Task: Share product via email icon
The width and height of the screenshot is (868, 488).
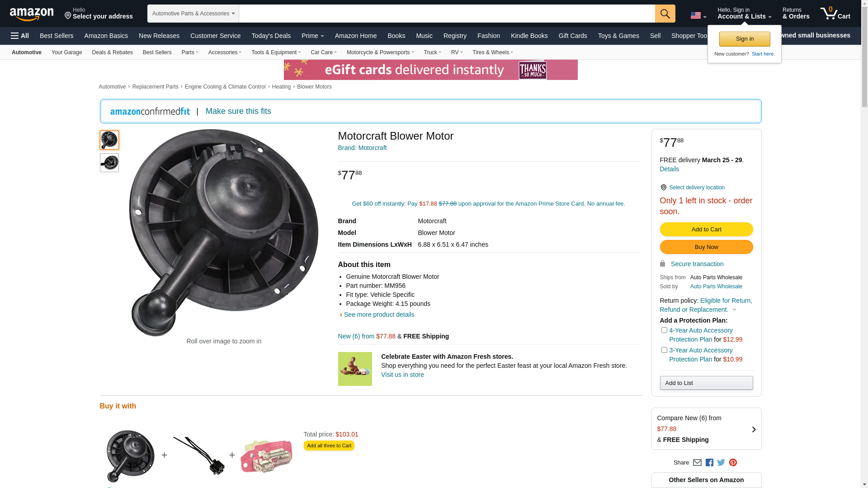Action: point(697,462)
